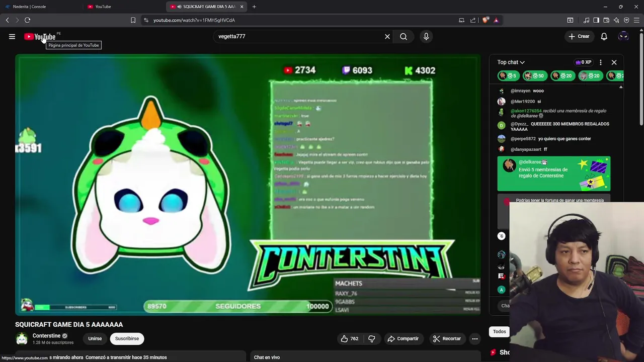
Task: Toggle the browser sidebar panel
Action: tap(596, 20)
